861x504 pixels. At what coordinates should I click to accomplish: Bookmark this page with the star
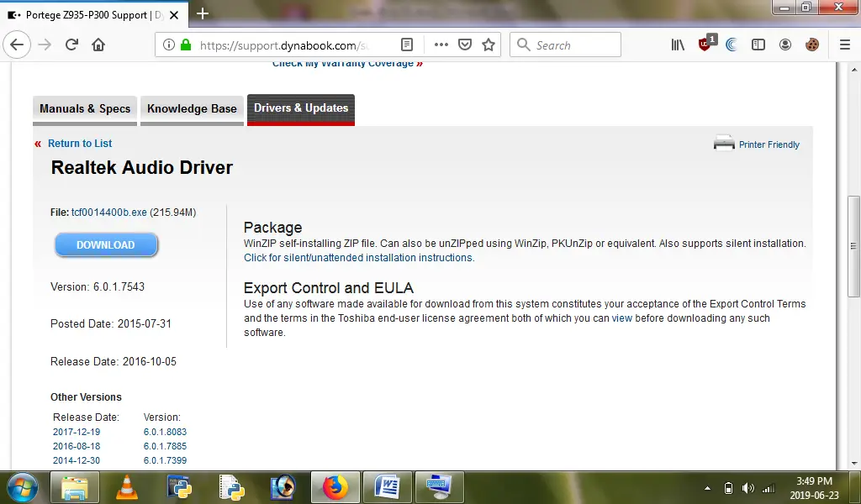[x=489, y=45]
